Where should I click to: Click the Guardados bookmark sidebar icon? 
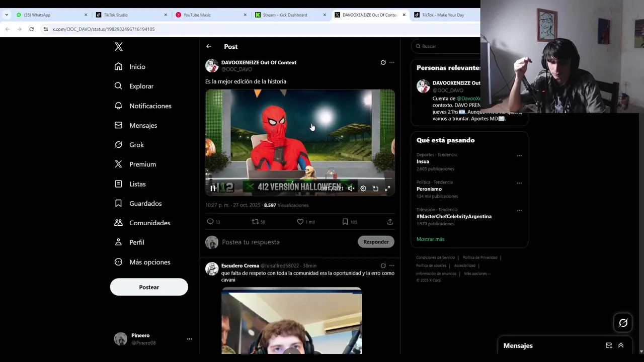pyautogui.click(x=118, y=203)
